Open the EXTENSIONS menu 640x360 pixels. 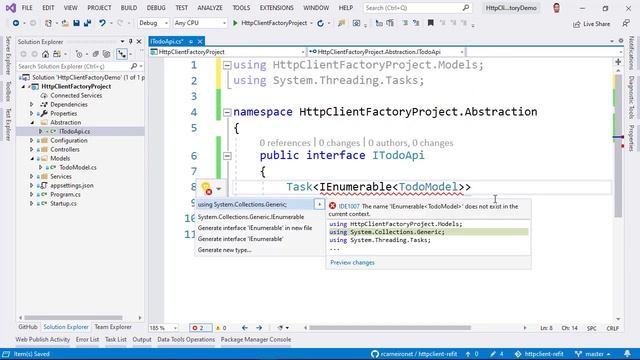coord(276,8)
